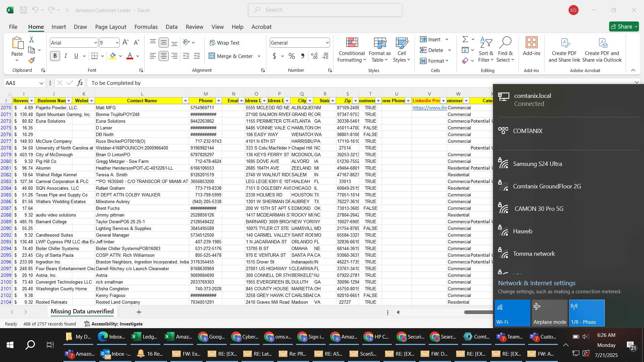Open the File menu
644x362 pixels.
[x=13, y=27]
